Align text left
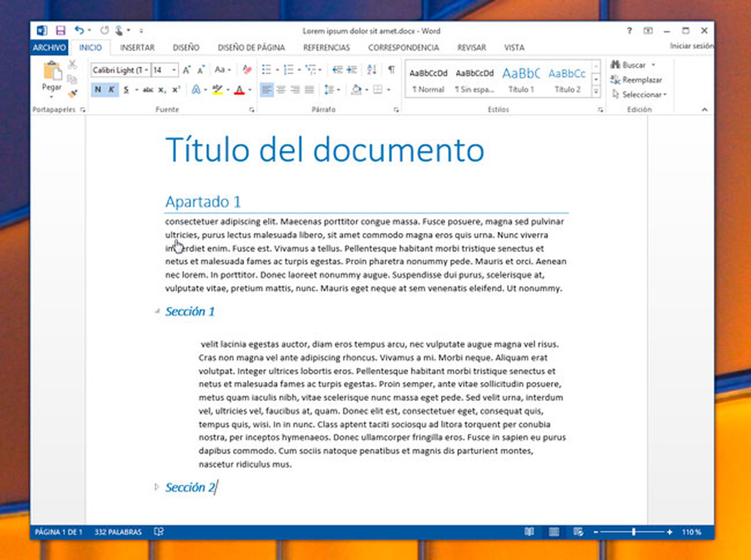Image resolution: width=751 pixels, height=560 pixels. coord(267,90)
